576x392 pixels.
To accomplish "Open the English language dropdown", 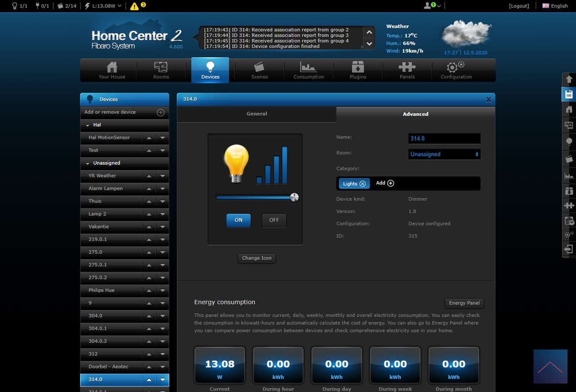I will pos(555,6).
